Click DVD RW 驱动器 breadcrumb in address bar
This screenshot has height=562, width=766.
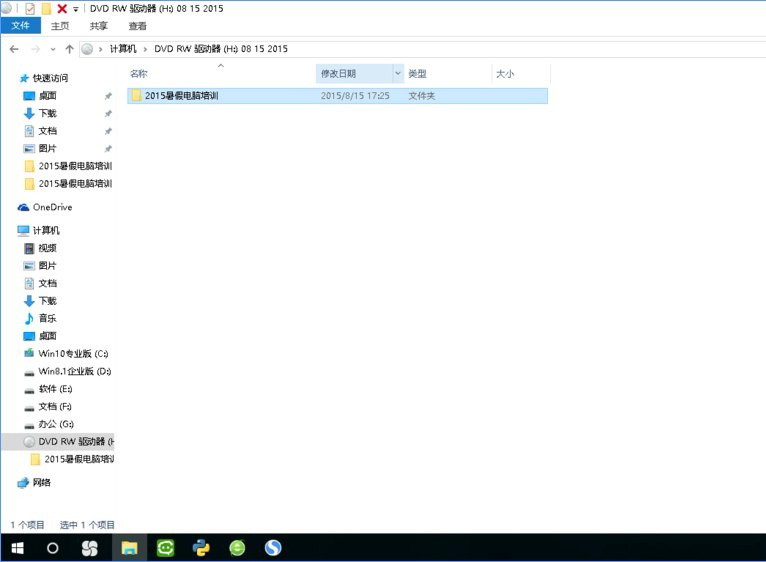tap(221, 49)
